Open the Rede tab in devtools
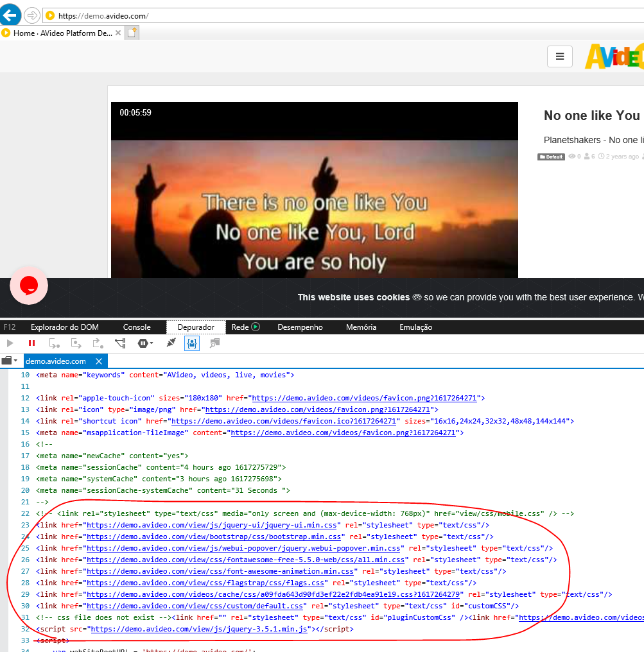The height and width of the screenshot is (652, 644). tap(240, 327)
